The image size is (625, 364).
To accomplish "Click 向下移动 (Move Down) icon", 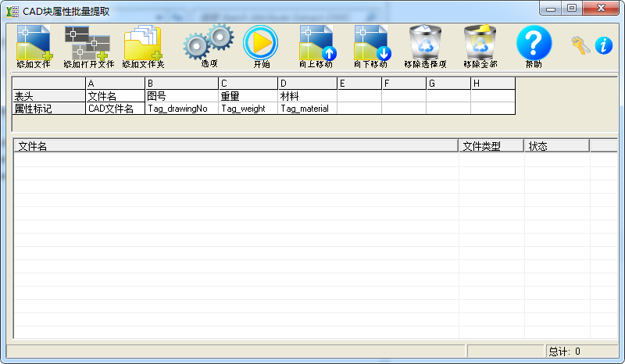I will coord(371,44).
